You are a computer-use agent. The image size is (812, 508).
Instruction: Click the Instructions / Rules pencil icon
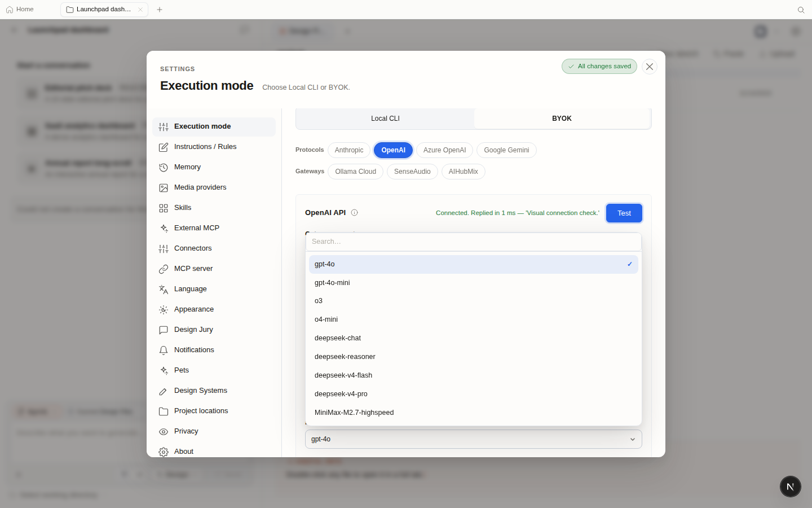164,147
